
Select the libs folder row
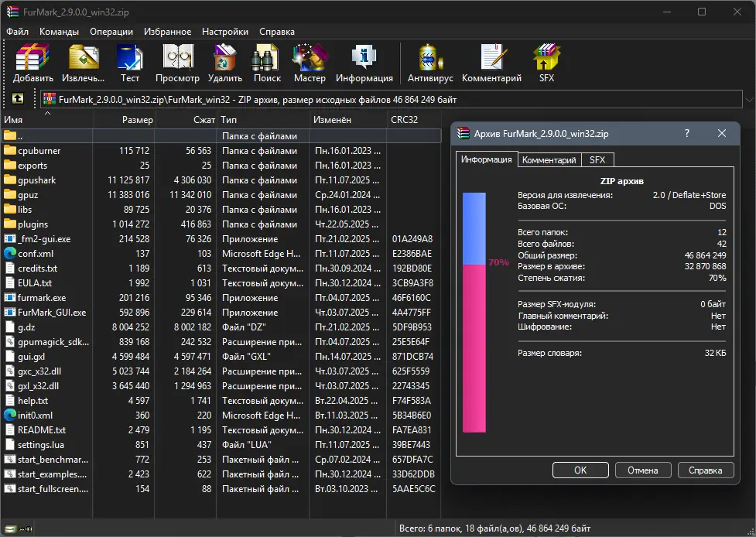221,209
